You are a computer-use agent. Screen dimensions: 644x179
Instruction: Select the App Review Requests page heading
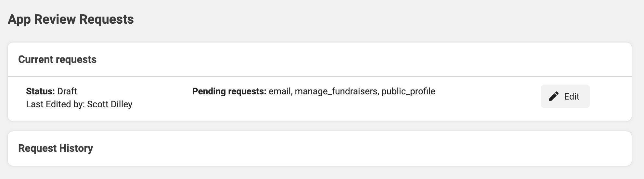[x=71, y=19]
